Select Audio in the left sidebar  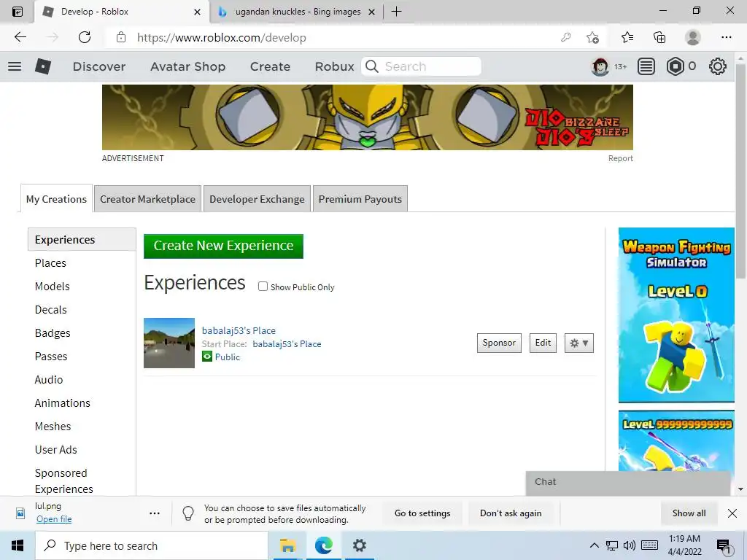click(x=49, y=379)
